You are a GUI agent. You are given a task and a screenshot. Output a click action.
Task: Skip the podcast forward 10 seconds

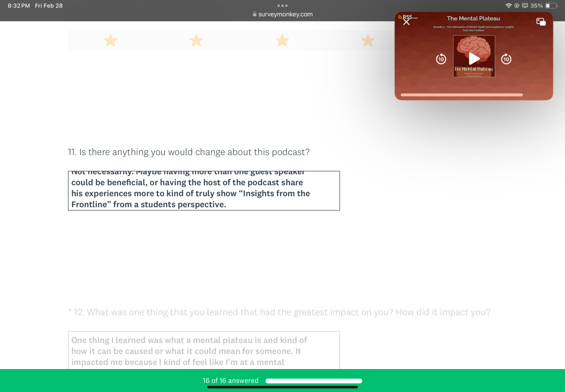(506, 59)
